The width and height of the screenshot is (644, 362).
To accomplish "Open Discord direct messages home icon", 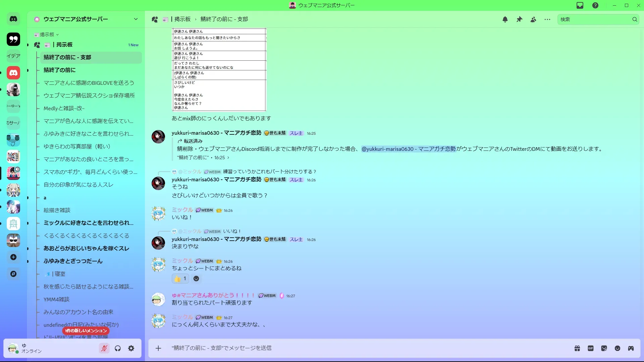I will tap(13, 19).
